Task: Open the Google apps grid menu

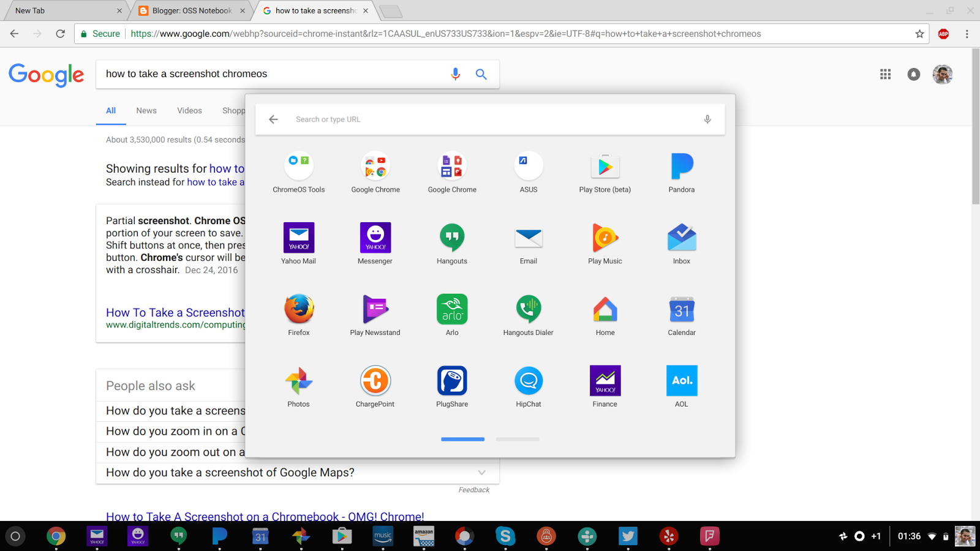Action: (x=886, y=74)
